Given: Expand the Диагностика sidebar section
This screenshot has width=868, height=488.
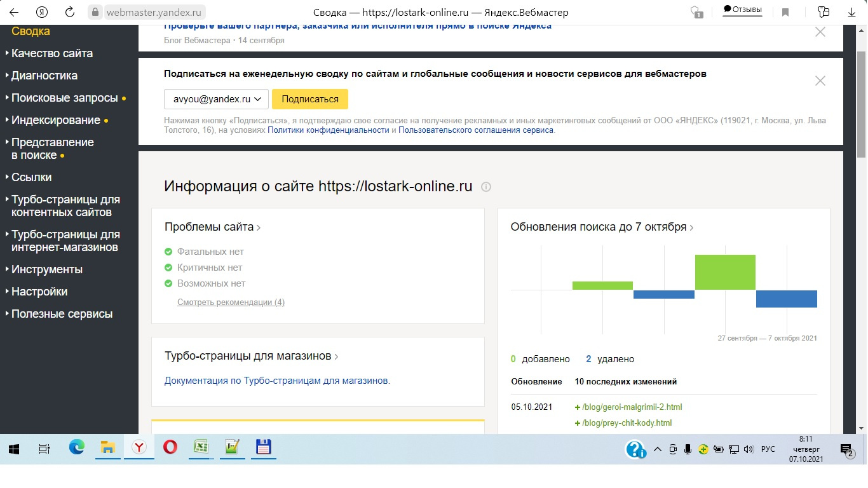Looking at the screenshot, I should click(x=44, y=76).
